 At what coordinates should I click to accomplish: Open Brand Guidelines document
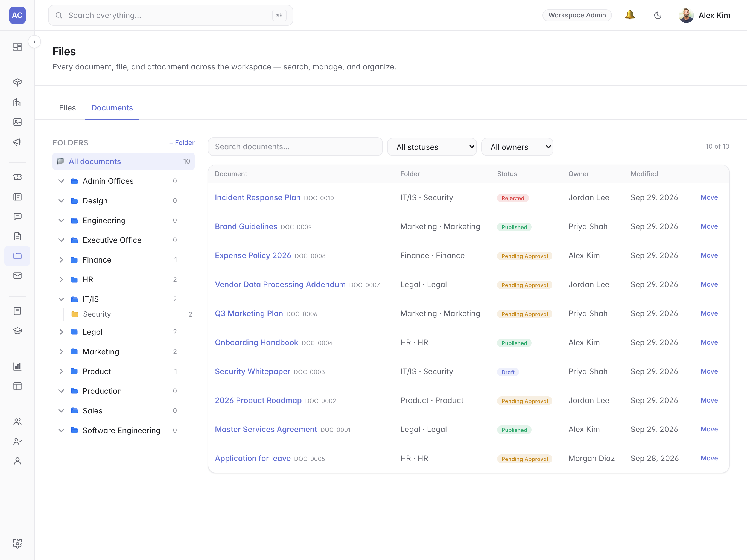pyautogui.click(x=246, y=226)
